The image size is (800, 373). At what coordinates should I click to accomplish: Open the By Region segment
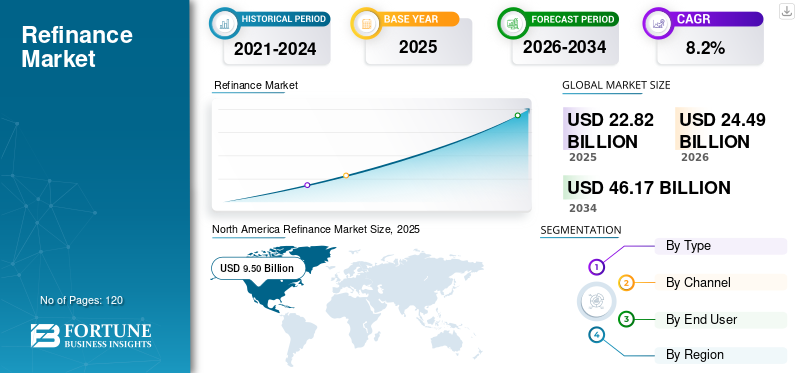tap(720, 355)
